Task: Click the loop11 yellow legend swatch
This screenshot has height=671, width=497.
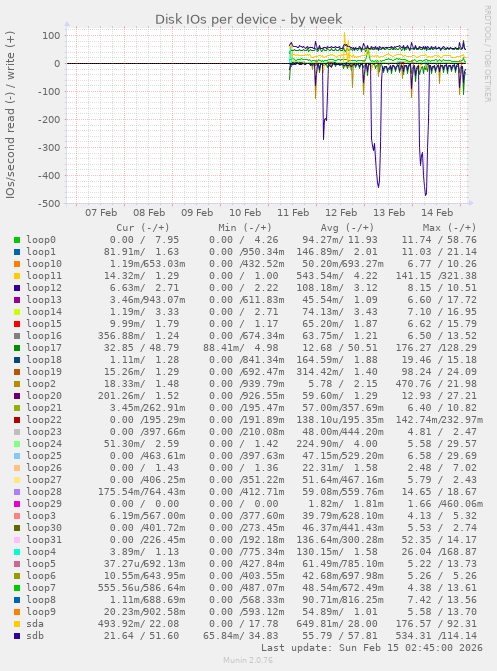Action: point(17,276)
